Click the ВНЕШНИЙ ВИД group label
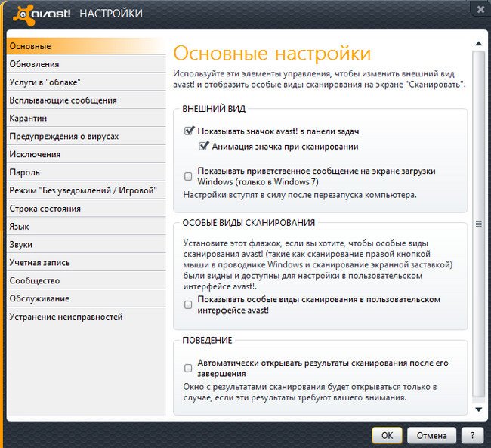 [x=214, y=109]
